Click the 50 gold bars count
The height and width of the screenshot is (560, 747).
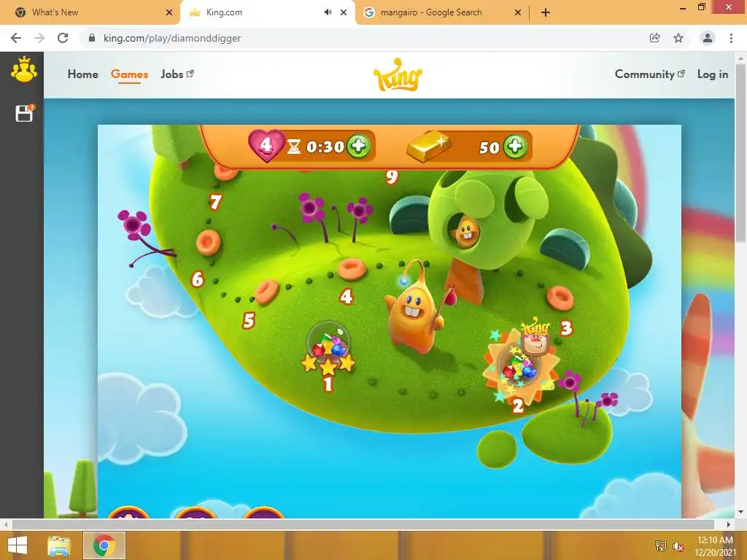(489, 147)
